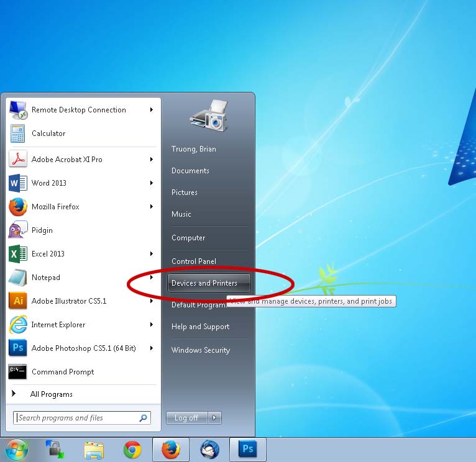Open Windows Explorer folder in taskbar
The image size is (476, 462).
click(x=94, y=449)
